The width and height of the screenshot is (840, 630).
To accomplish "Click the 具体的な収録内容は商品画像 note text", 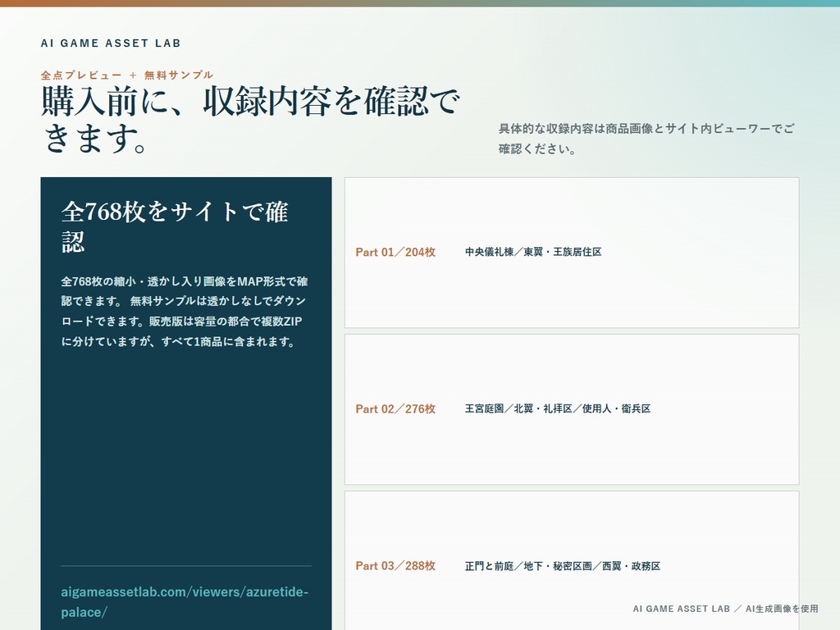I will 646,139.
